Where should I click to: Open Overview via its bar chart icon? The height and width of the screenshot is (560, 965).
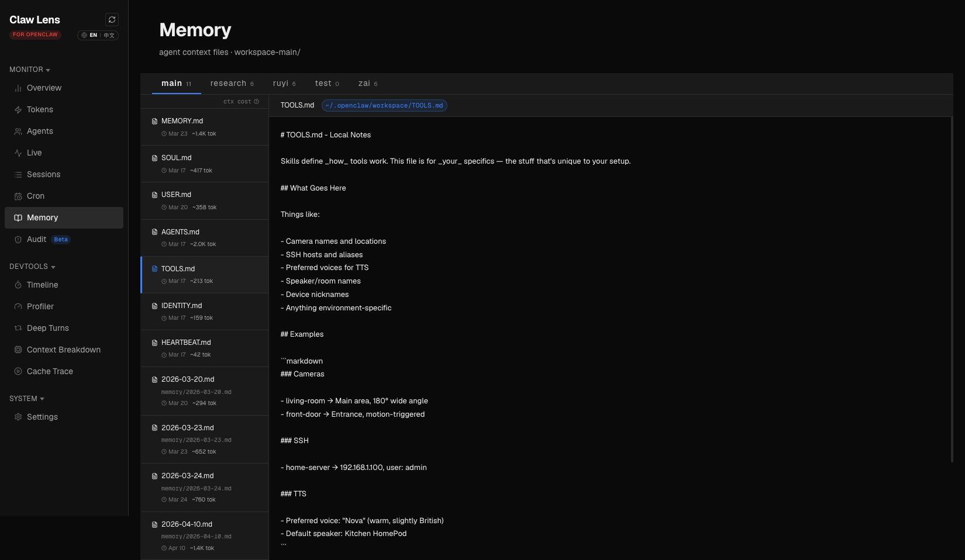pos(18,88)
